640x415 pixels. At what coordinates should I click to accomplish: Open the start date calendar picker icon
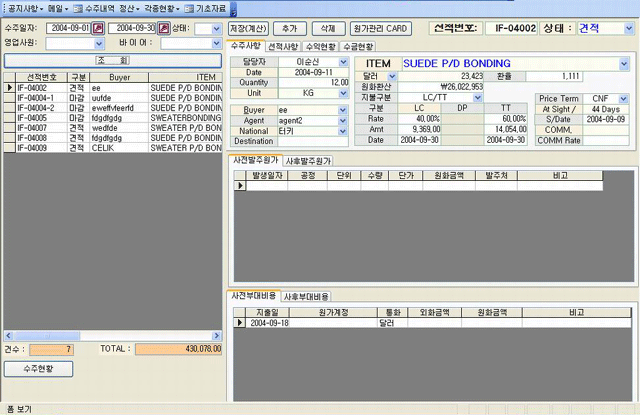pos(98,28)
